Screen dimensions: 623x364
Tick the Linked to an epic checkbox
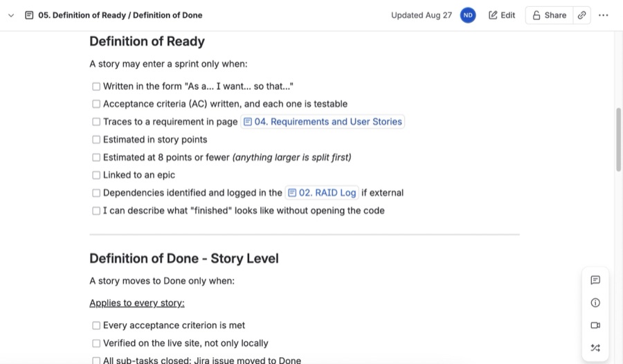click(96, 175)
